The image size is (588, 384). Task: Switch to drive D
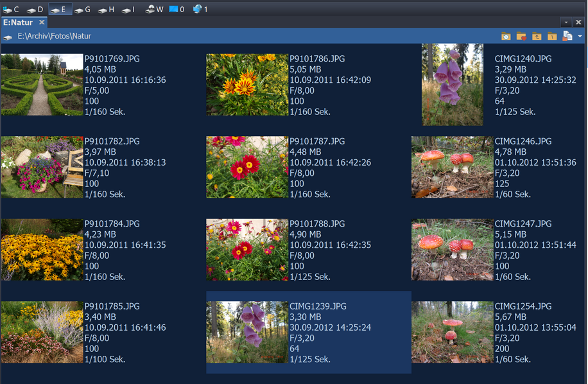pyautogui.click(x=35, y=10)
